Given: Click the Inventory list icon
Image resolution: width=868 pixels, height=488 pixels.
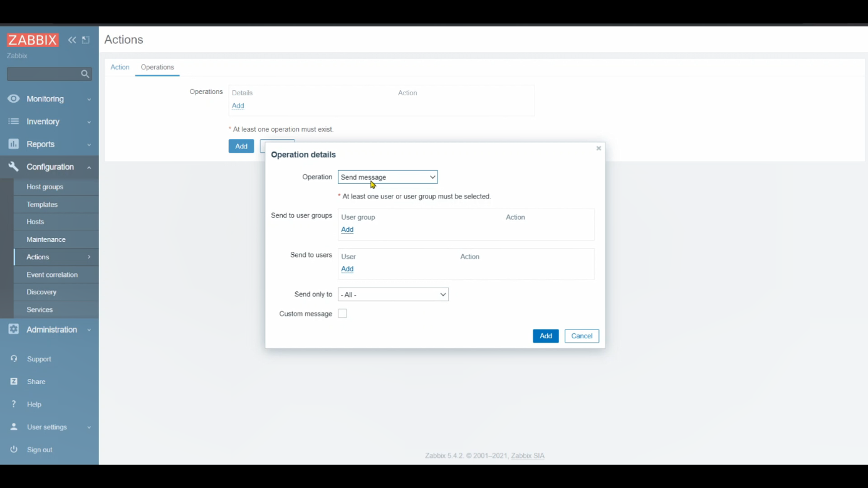Looking at the screenshot, I should tap(13, 122).
